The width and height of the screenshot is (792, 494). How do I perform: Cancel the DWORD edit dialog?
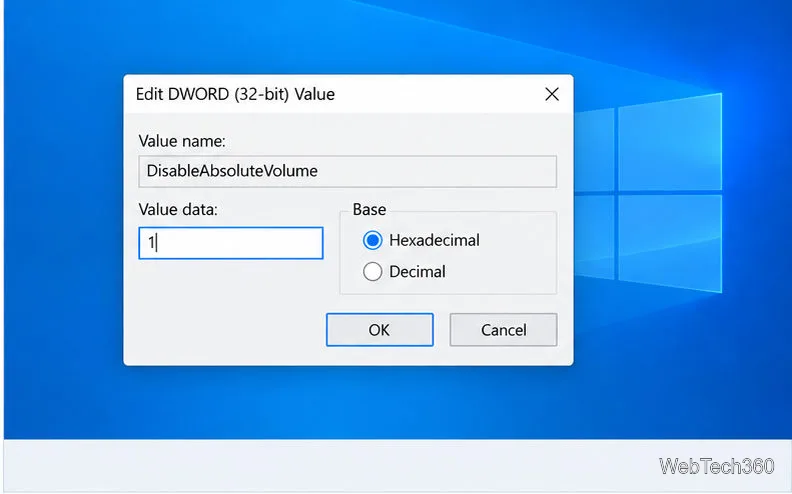pos(503,330)
